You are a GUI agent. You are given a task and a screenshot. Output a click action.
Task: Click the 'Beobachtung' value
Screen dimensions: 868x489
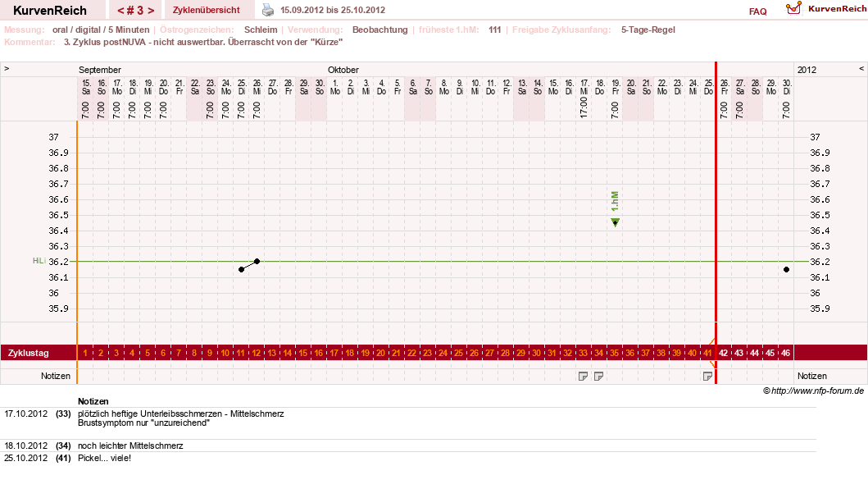(x=379, y=30)
